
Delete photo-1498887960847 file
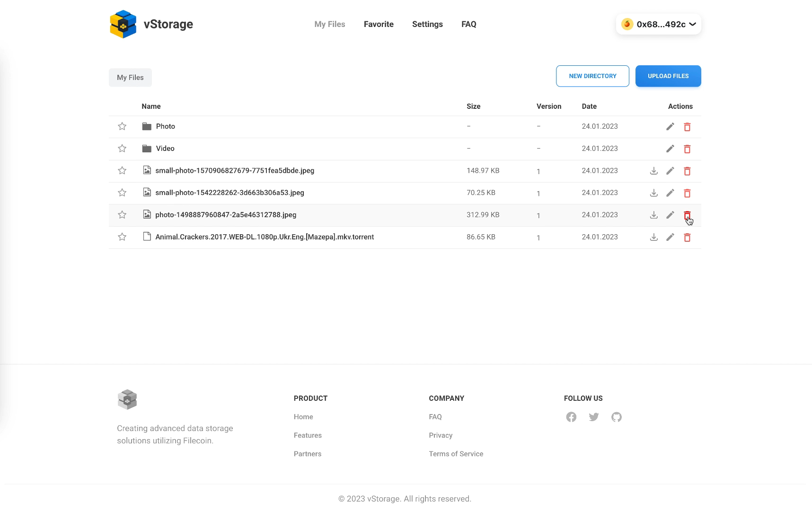(687, 215)
